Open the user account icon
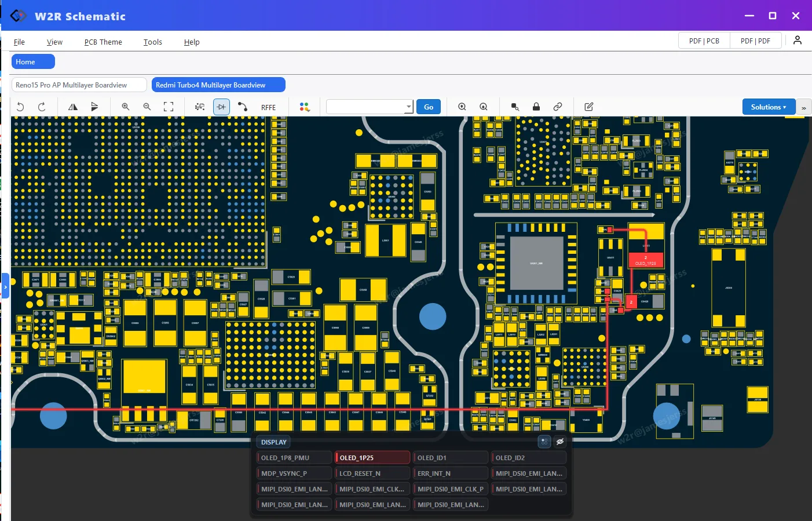812x521 pixels. point(798,40)
